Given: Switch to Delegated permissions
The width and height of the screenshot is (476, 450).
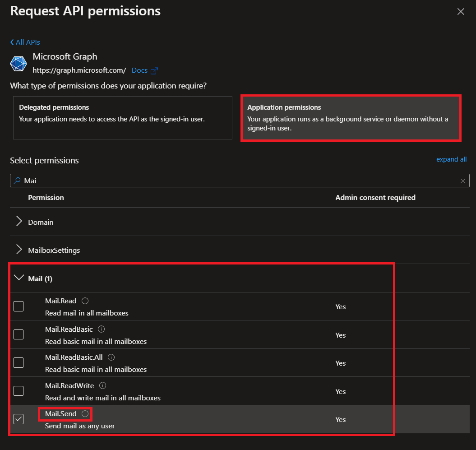Looking at the screenshot, I should tap(122, 118).
